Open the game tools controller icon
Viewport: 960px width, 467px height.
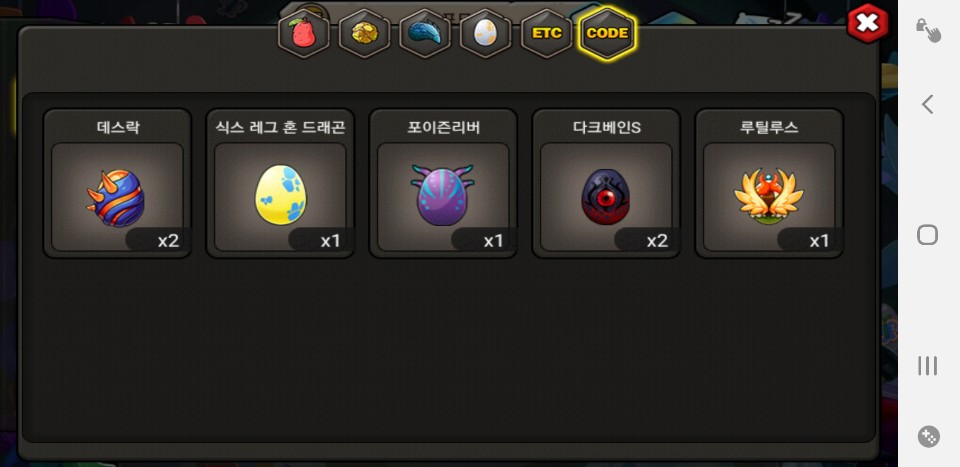929,436
